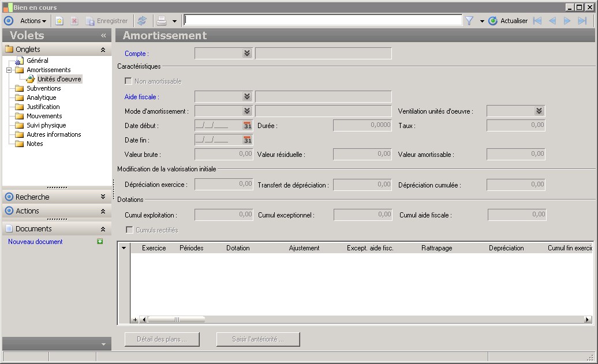This screenshot has height=364, width=598.
Task: Open the Notes folder
Action: [35, 144]
